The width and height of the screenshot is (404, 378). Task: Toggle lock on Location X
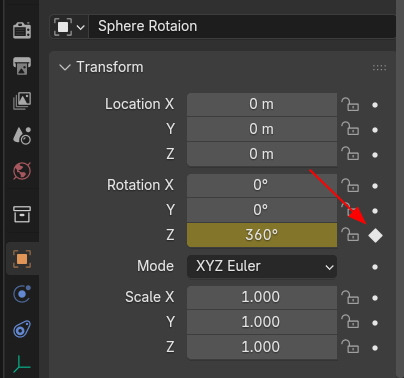point(350,105)
